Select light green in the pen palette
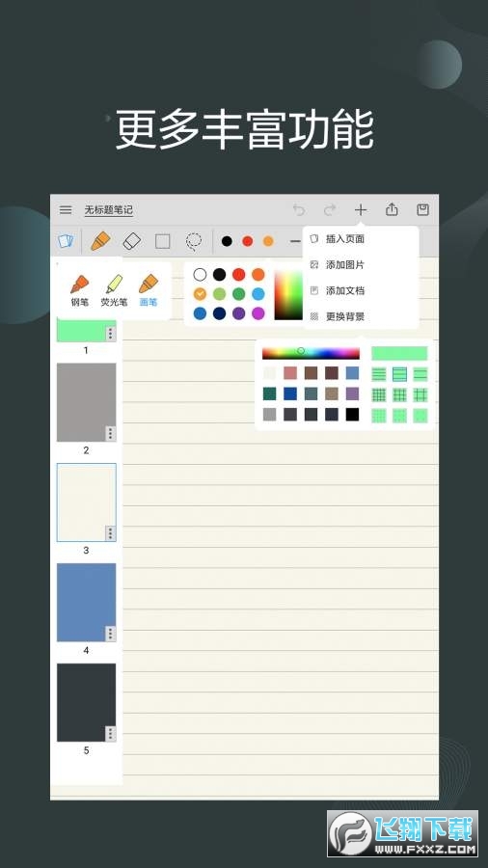488x868 pixels. coord(220,294)
